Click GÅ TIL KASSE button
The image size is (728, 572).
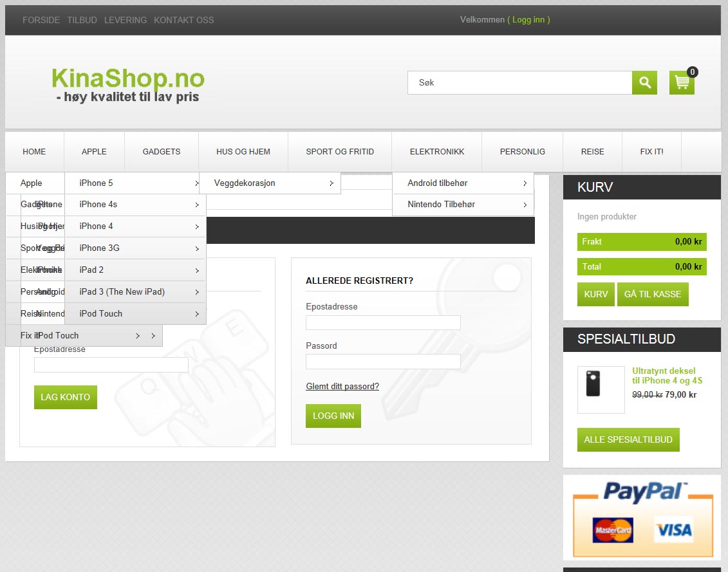coord(653,294)
